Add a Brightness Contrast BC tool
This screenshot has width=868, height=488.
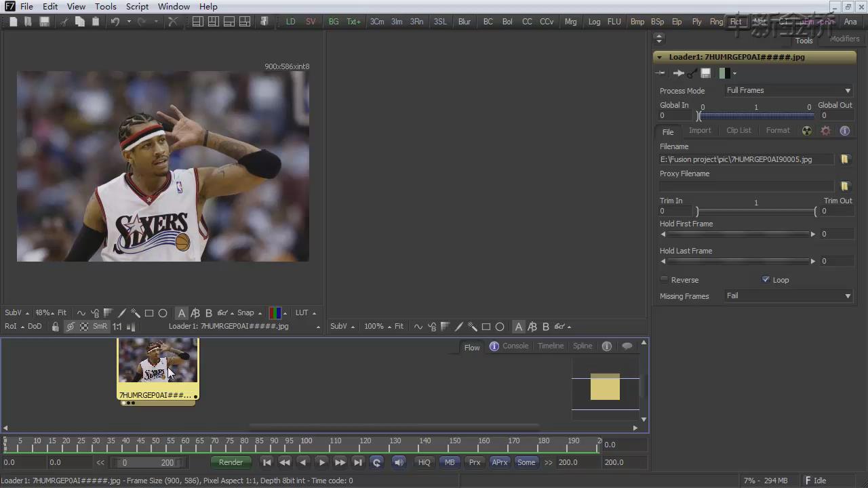[488, 22]
